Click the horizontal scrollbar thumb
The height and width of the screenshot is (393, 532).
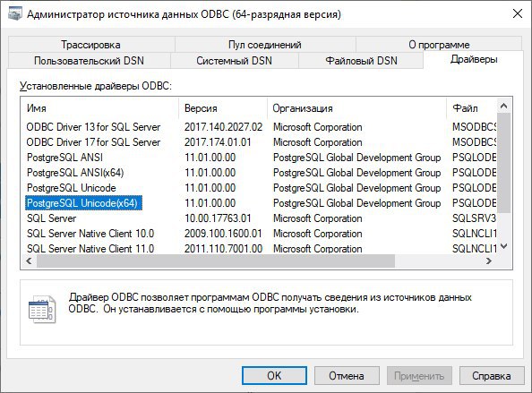pyautogui.click(x=216, y=261)
